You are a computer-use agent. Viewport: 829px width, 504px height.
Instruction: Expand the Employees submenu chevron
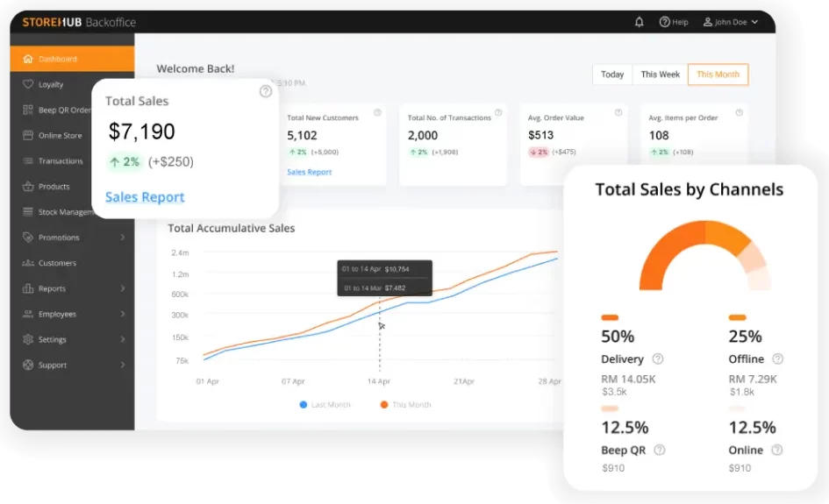point(123,314)
